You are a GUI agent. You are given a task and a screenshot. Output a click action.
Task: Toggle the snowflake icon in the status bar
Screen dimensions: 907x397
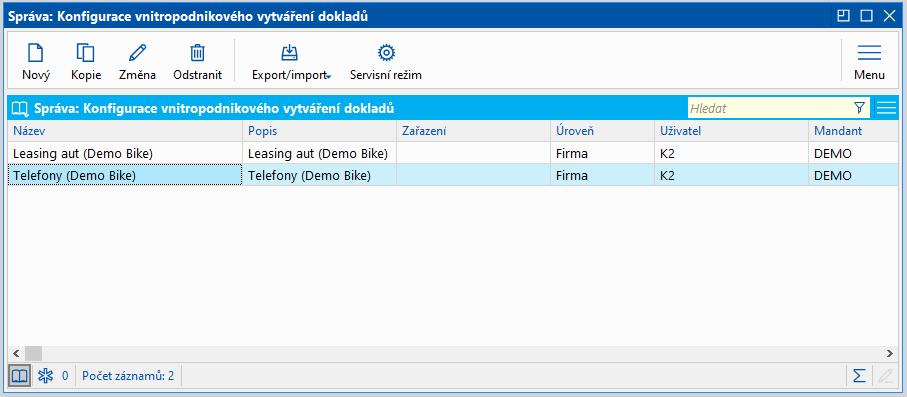click(x=44, y=376)
